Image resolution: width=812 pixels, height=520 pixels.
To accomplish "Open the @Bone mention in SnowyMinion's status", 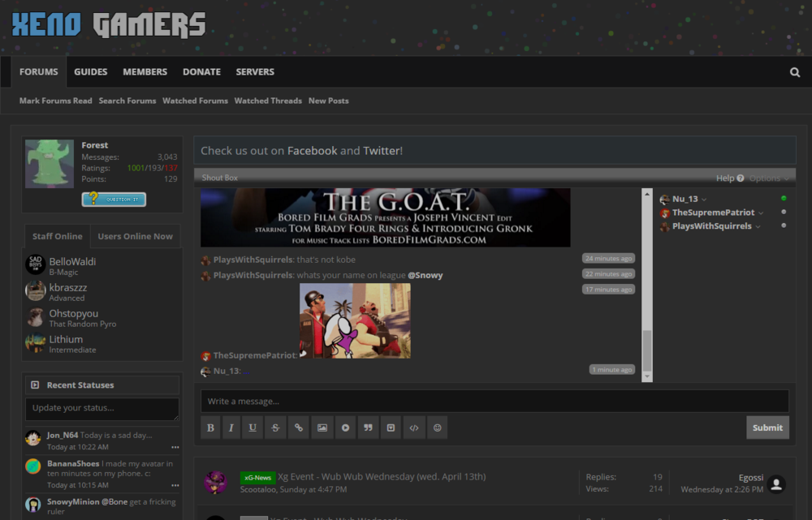I will (x=114, y=502).
